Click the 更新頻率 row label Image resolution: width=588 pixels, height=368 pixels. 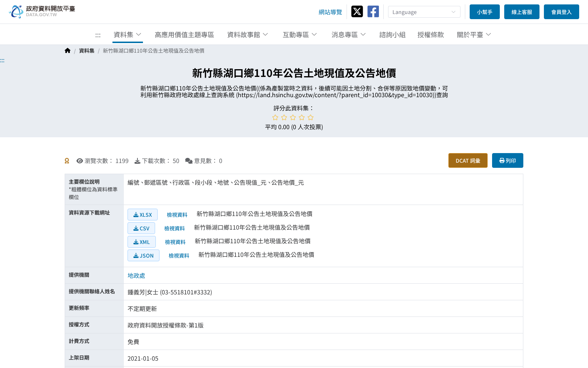79,308
